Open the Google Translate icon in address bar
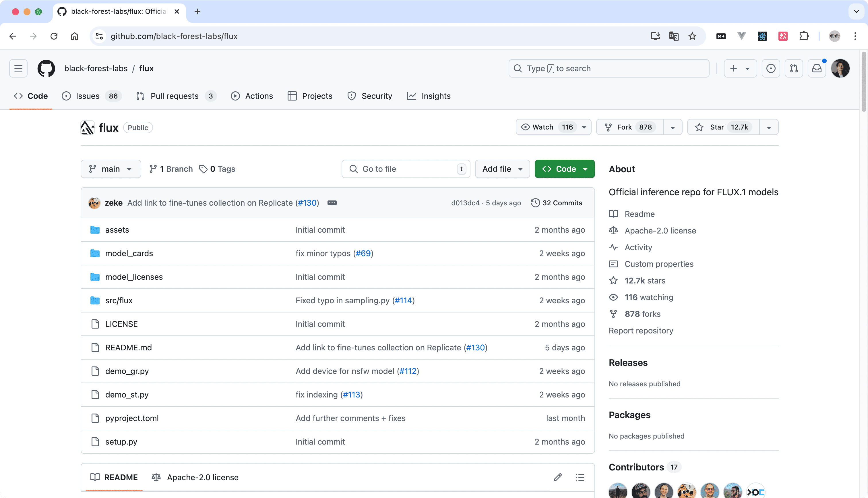The height and width of the screenshot is (498, 868). coord(674,36)
